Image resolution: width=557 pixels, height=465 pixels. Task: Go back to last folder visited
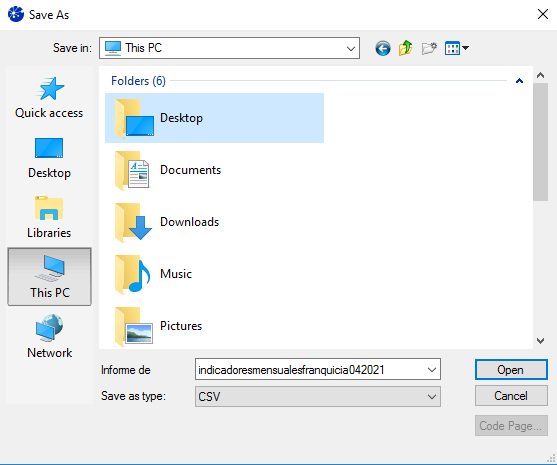(383, 48)
